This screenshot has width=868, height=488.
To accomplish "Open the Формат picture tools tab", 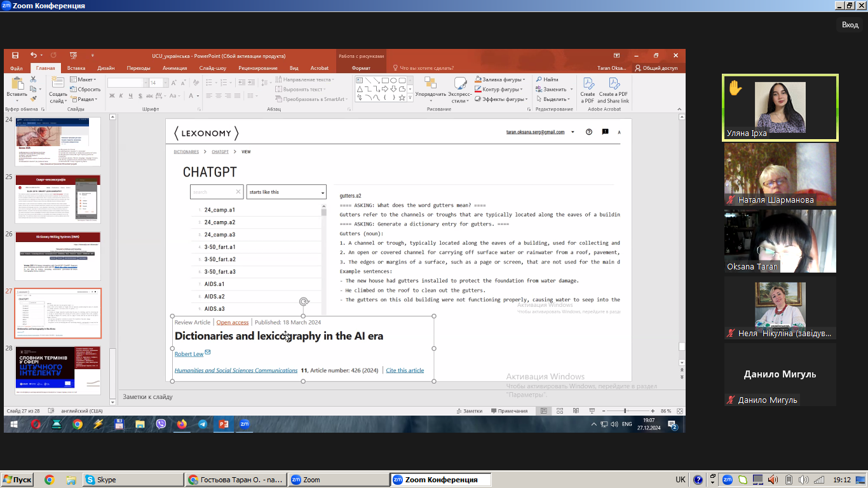I will click(361, 68).
